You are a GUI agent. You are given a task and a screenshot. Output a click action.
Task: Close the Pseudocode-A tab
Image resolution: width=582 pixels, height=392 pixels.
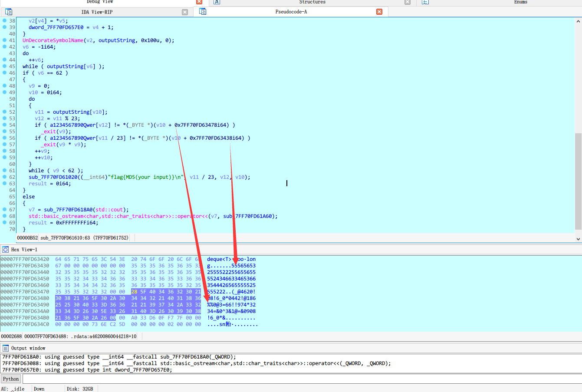coord(379,12)
